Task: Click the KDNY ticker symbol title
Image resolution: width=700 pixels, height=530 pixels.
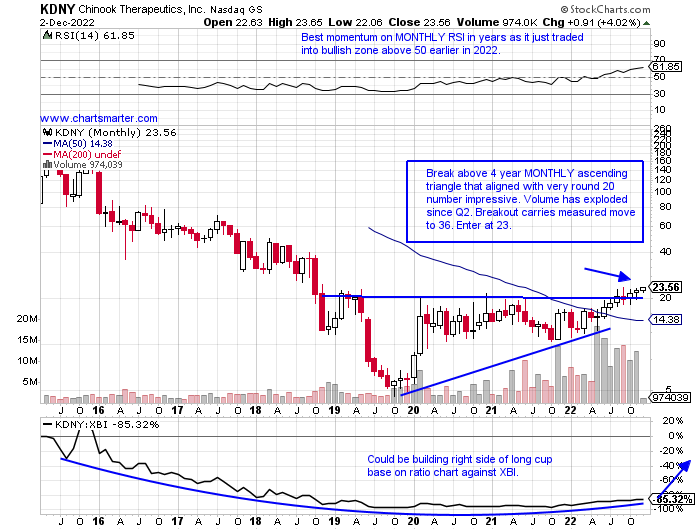Action: pos(57,8)
